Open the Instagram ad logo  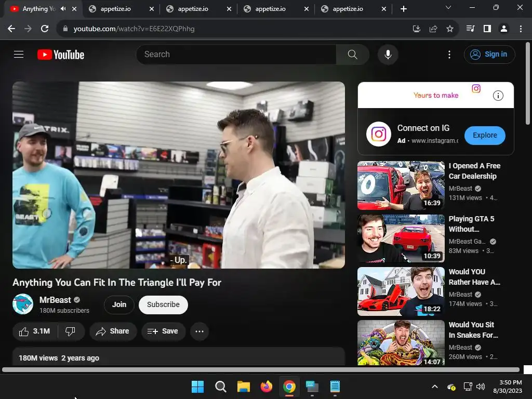379,134
